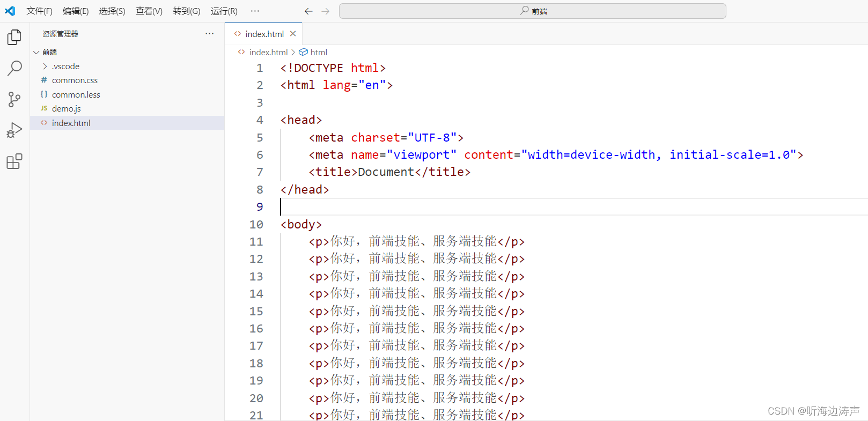The width and height of the screenshot is (868, 421).
Task: Select the index.html editor tab
Action: click(x=264, y=34)
